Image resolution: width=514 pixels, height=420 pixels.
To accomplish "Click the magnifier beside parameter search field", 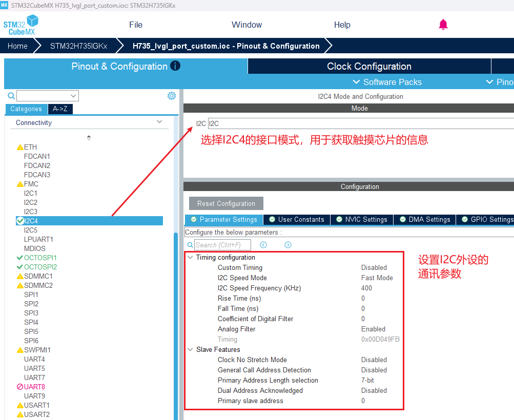I will coord(190,245).
